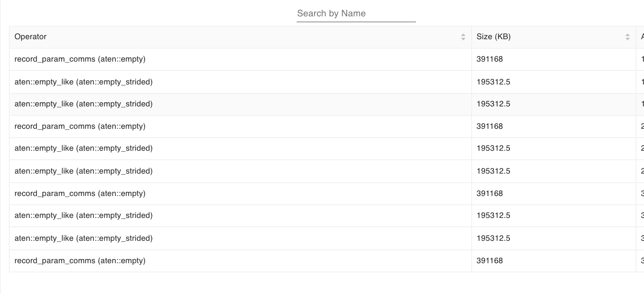This screenshot has width=644, height=294.
Task: Select last row record_param_comms operator cell
Action: coord(80,260)
